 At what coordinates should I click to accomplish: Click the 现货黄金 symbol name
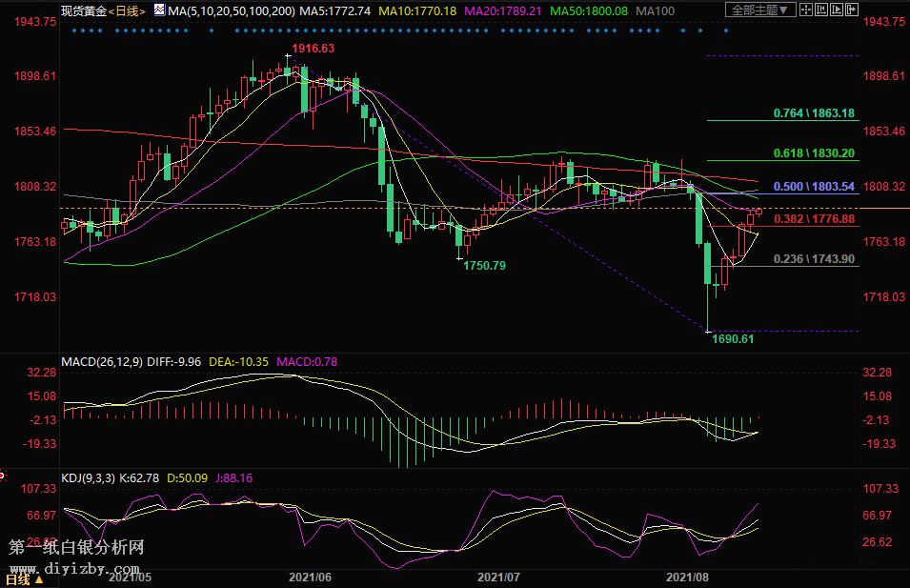point(82,10)
